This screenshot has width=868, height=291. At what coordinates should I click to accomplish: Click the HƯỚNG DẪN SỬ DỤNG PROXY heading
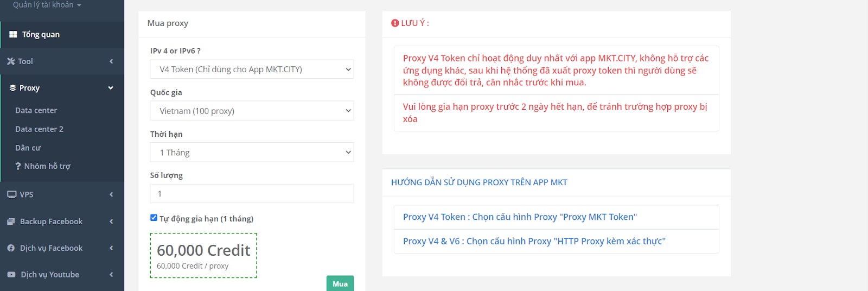click(x=479, y=182)
